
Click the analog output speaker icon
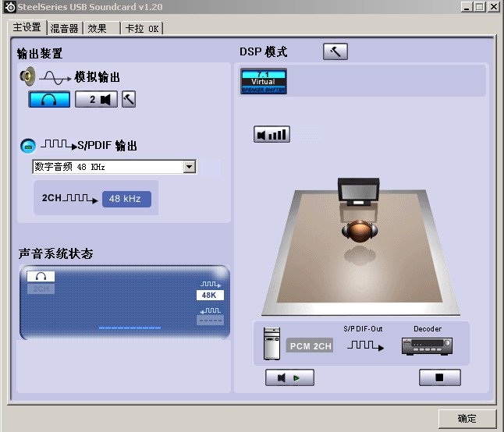[28, 76]
